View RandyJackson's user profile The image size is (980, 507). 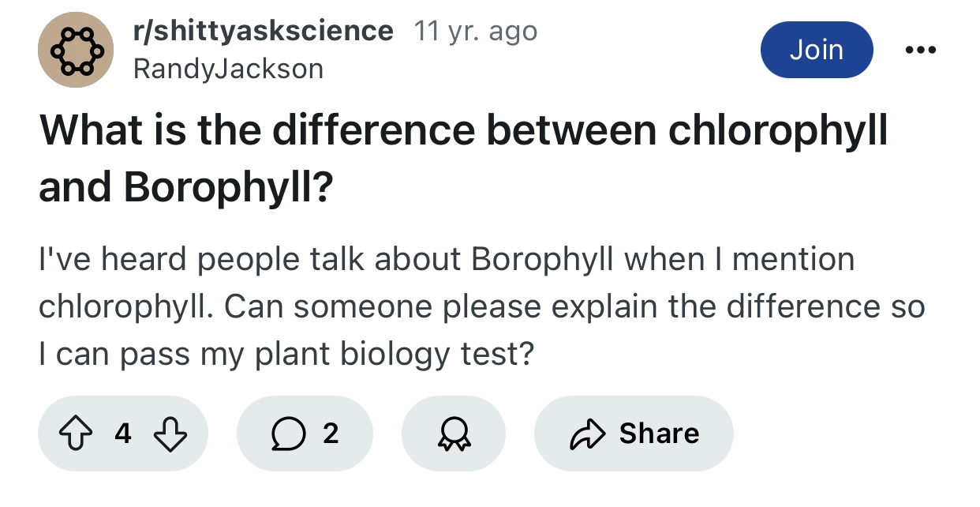(229, 69)
